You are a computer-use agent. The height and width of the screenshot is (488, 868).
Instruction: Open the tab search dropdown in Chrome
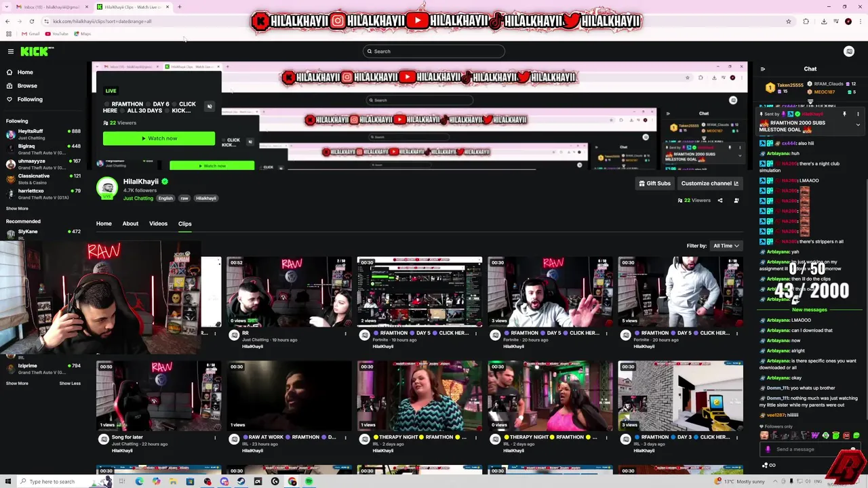7,7
